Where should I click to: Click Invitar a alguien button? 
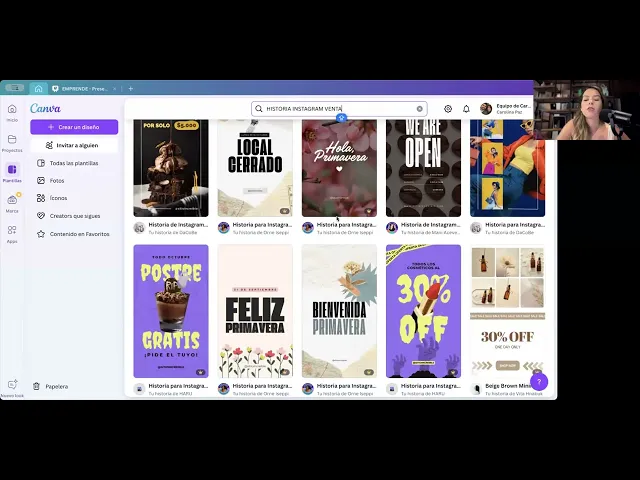[x=74, y=145]
